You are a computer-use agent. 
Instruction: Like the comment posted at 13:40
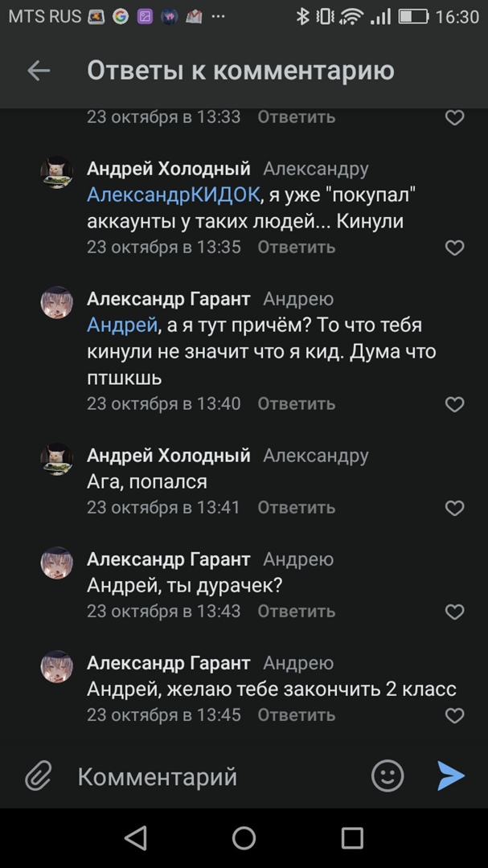pos(454,404)
